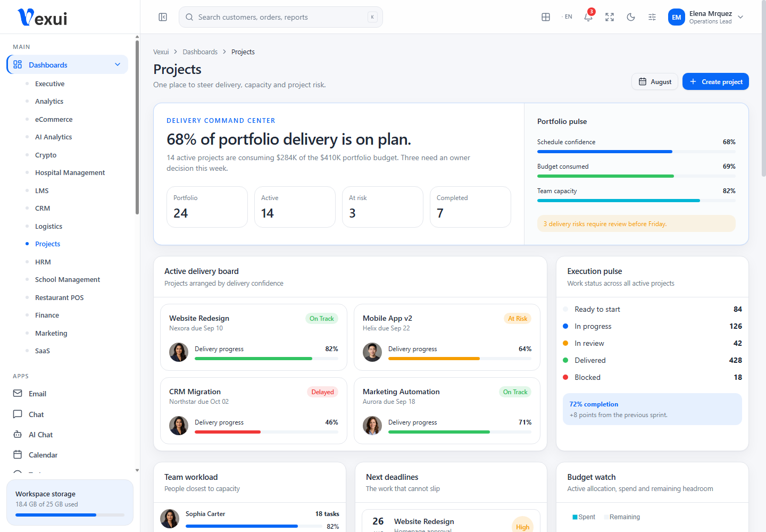The height and width of the screenshot is (532, 766).
Task: Open the Email app icon
Action: [x=18, y=394]
